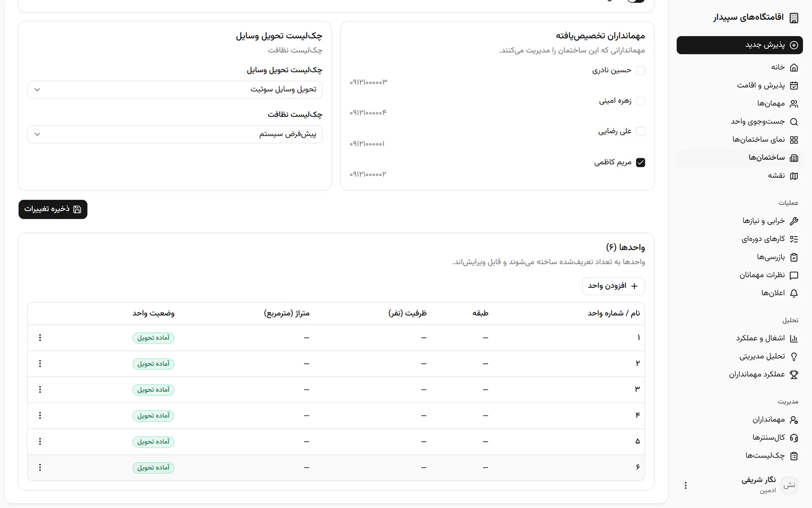Viewport: 812px width, 508px height.
Task: Click the کال‌سنترها headset icon
Action: point(794,438)
